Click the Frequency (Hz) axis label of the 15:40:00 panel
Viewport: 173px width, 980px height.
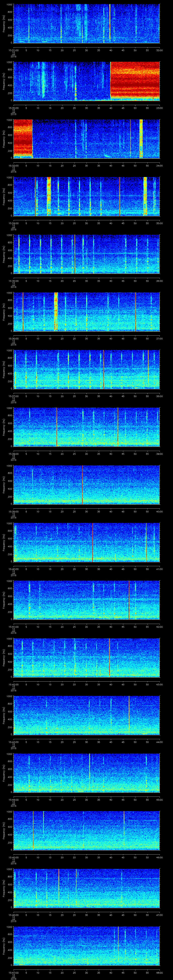4,543
